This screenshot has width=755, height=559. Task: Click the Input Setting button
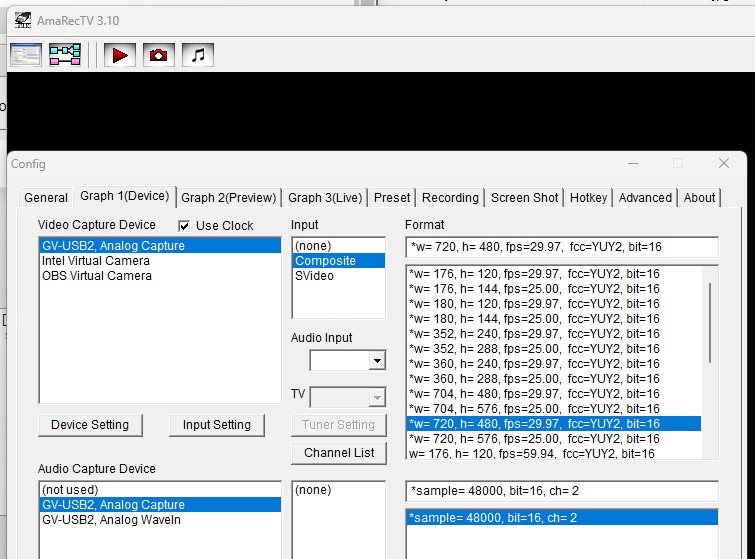(x=217, y=425)
